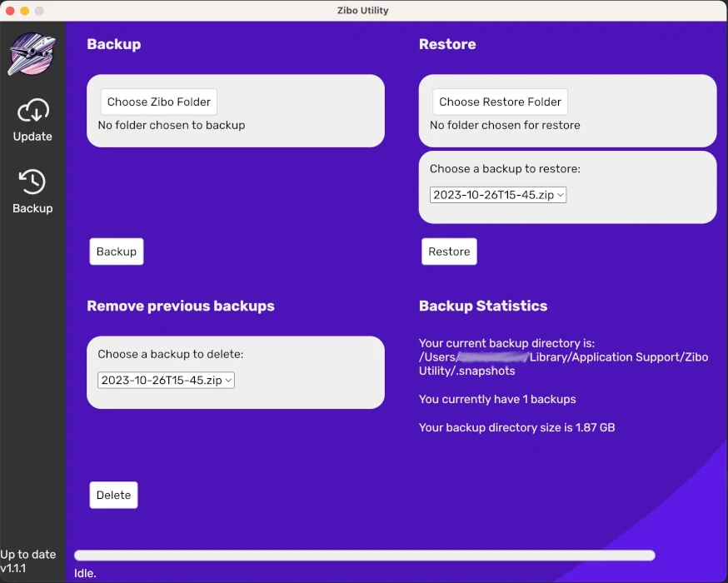Click the "Backup Statistics" heading
This screenshot has width=728, height=583.
(483, 306)
